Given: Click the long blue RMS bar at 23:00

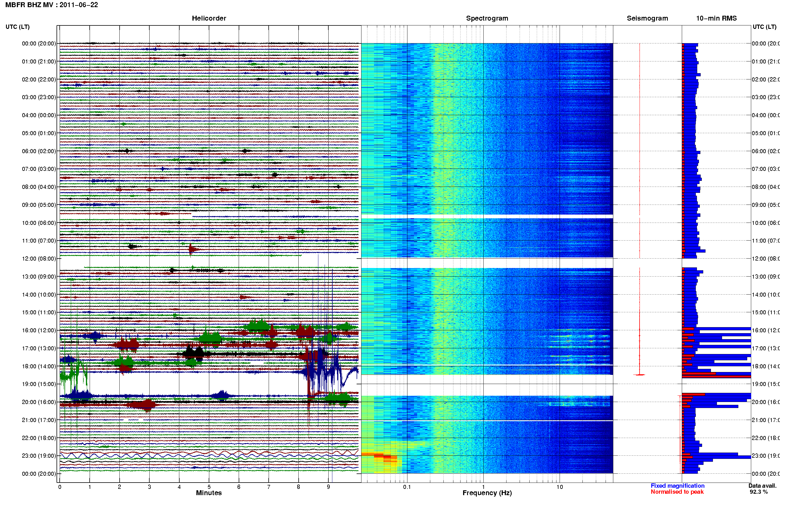Looking at the screenshot, I should 717,457.
